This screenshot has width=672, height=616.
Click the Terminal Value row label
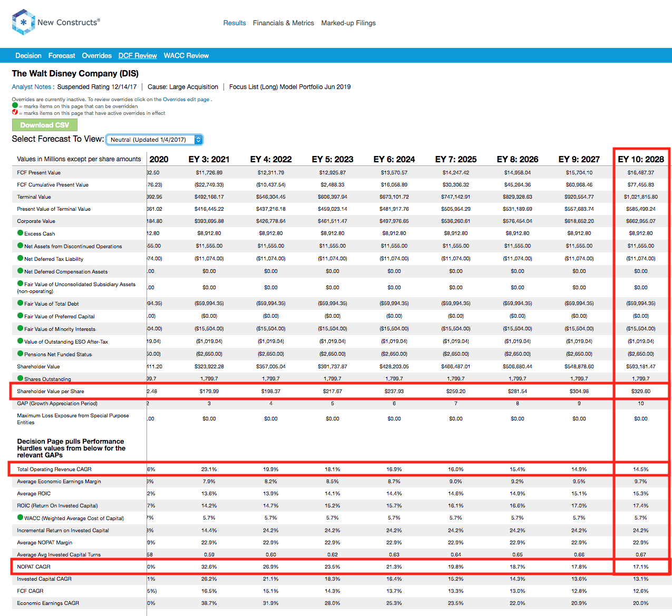click(34, 197)
